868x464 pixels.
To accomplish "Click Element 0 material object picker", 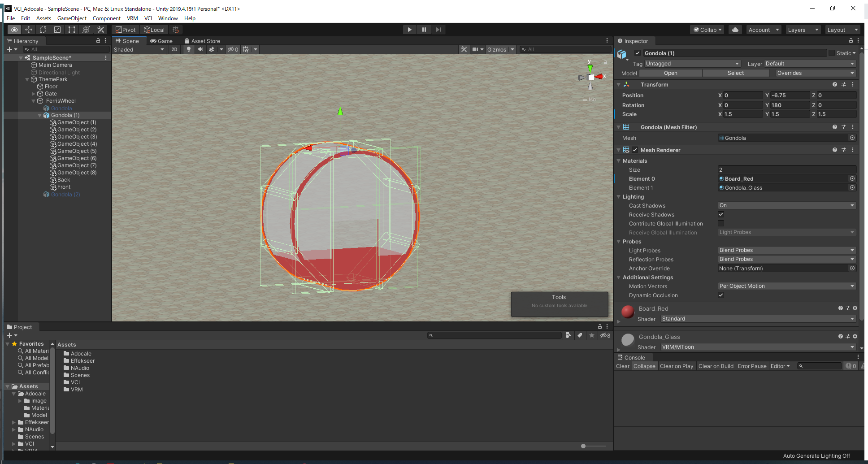I will click(x=852, y=178).
